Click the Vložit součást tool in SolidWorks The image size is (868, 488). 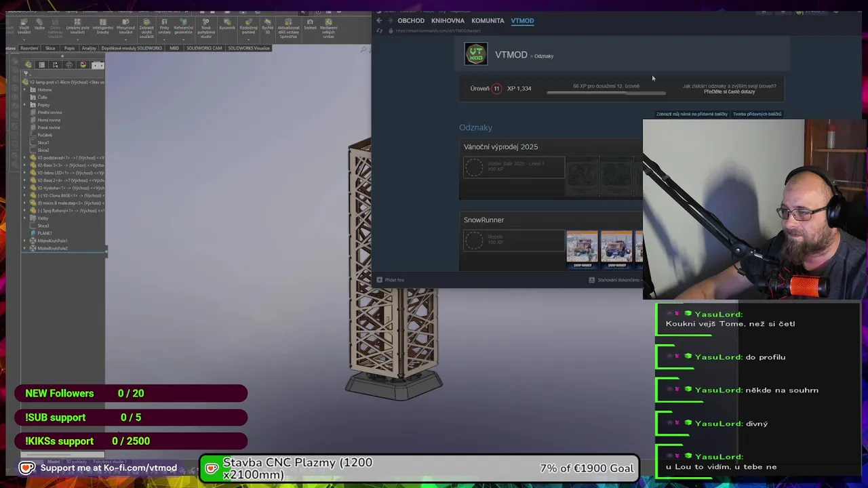pos(24,25)
